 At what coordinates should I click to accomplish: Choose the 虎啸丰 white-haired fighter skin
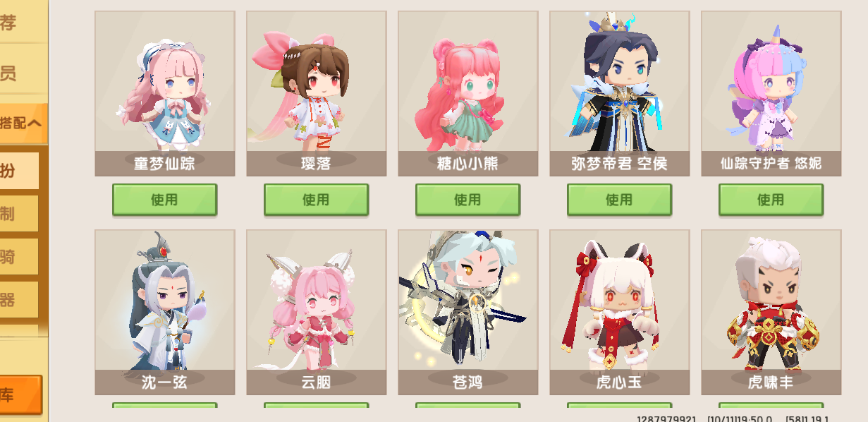click(771, 312)
